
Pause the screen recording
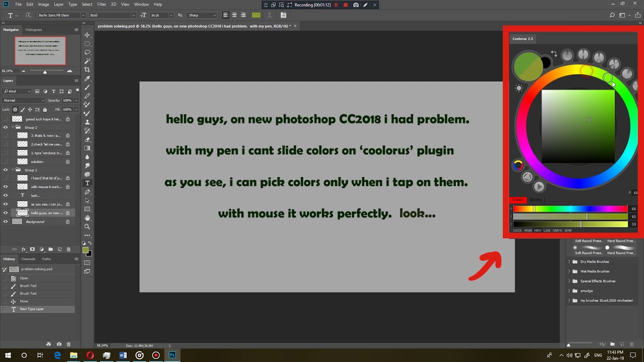click(x=336, y=5)
